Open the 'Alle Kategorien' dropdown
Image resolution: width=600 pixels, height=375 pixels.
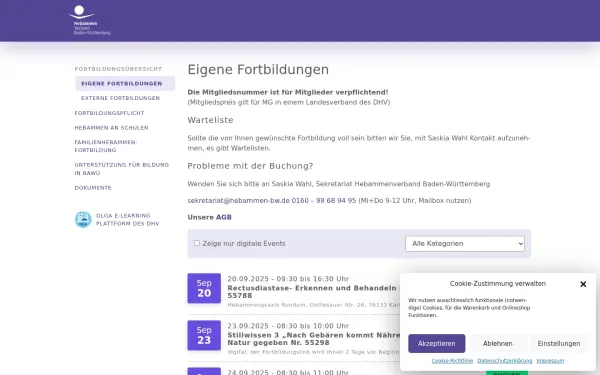pos(465,244)
